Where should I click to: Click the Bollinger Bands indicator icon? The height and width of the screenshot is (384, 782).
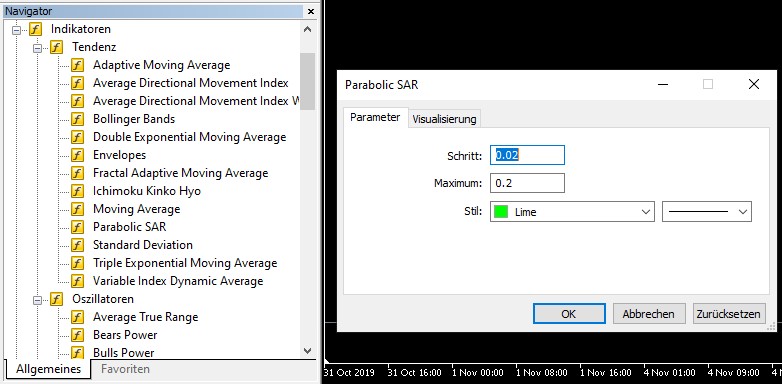click(77, 119)
